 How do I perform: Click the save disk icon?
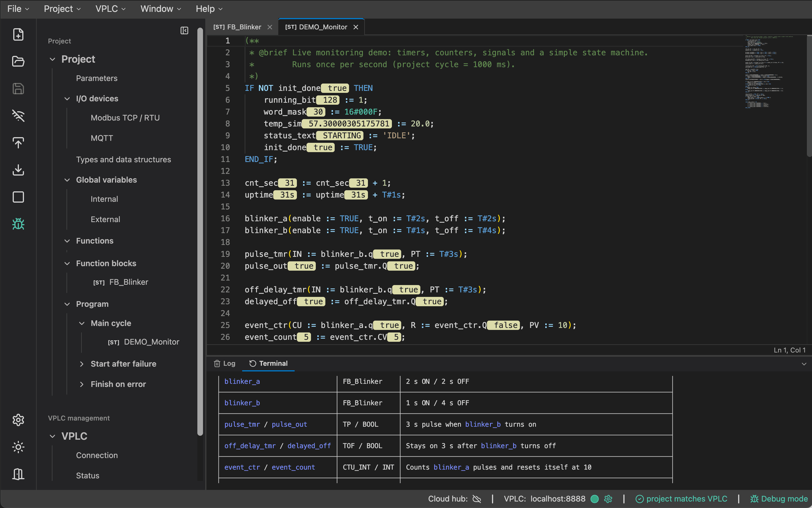click(18, 89)
